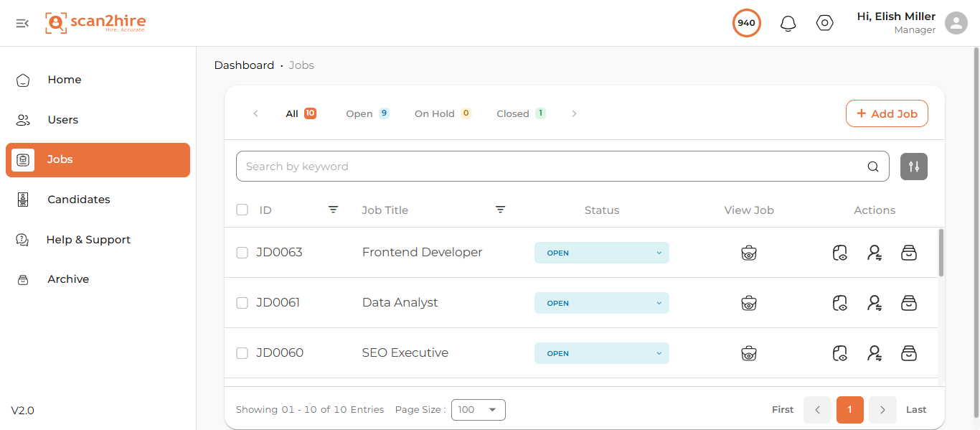Click the Frontend Developer job title

(422, 253)
